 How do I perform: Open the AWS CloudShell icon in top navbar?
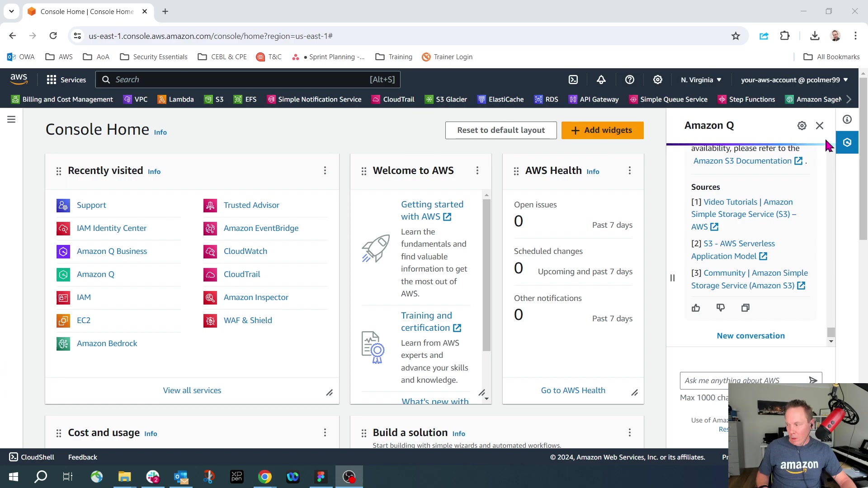click(573, 80)
